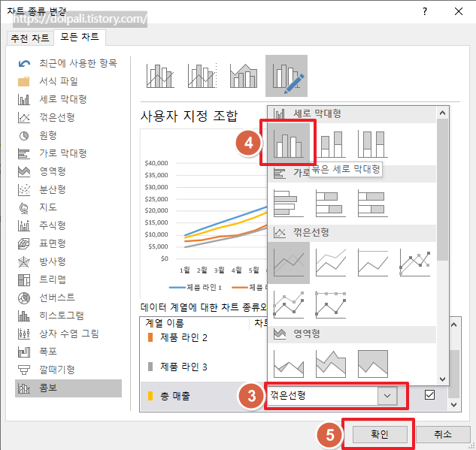Cancel dialog with 취소 button
This screenshot has width=476, height=450.
443,434
